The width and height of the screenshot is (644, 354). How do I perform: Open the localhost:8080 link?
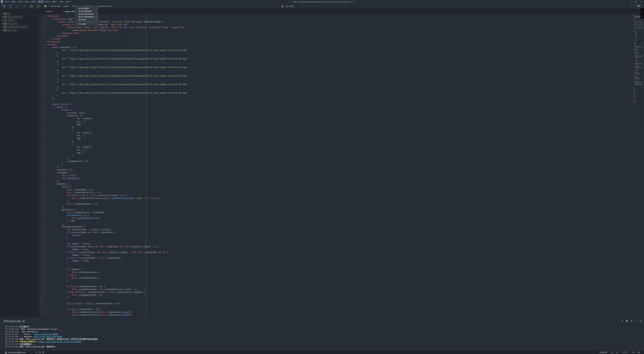coord(46,334)
